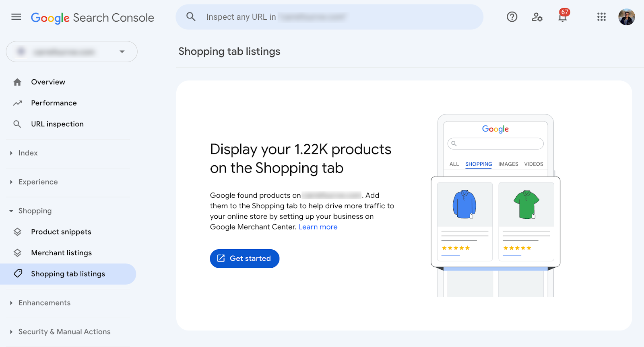Click the URL inspection magnifier icon
Screen dimensions: 644x347
coord(17,124)
